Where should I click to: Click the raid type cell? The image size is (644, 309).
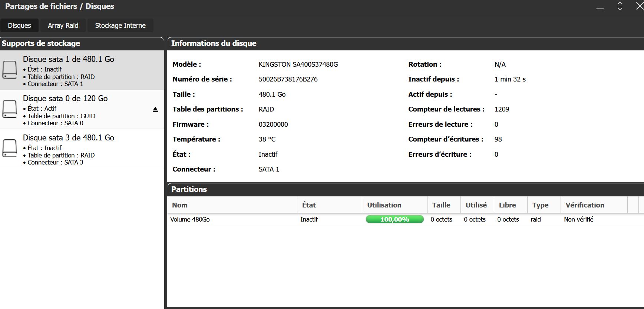[536, 219]
